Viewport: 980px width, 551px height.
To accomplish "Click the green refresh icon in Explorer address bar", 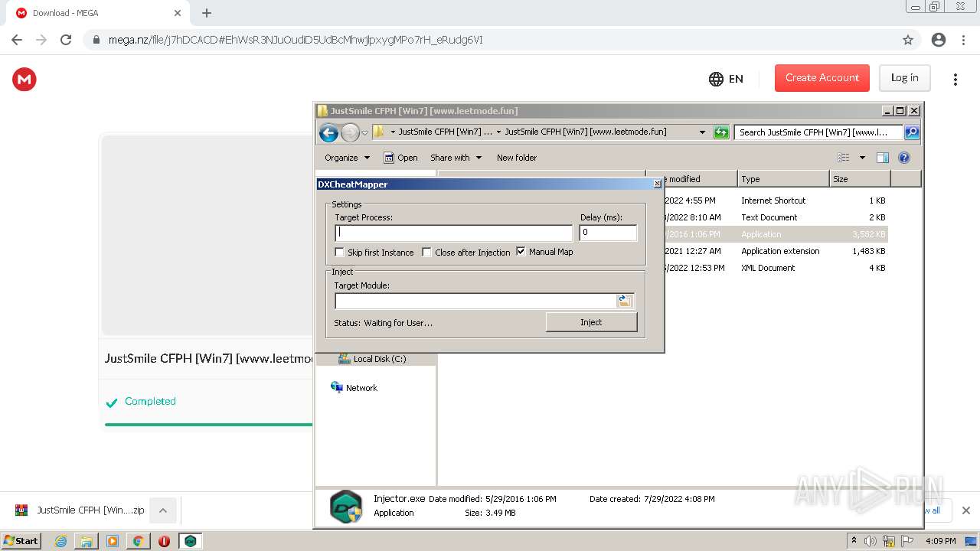I will click(x=721, y=132).
